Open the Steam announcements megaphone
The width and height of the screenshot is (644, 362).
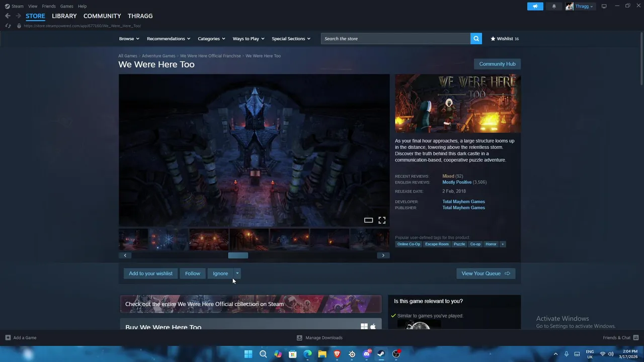[x=535, y=7]
